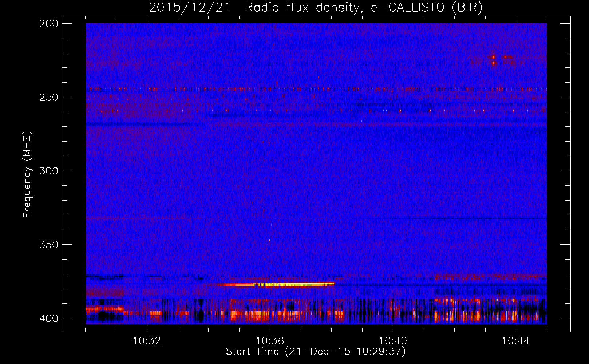589x364 pixels.
Task: Click the 250 frequency tick label
Action: (x=49, y=97)
